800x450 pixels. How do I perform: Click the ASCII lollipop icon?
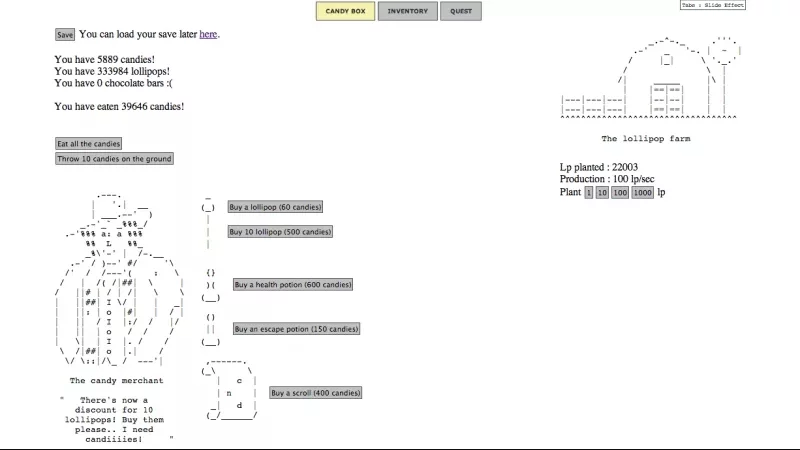208,222
